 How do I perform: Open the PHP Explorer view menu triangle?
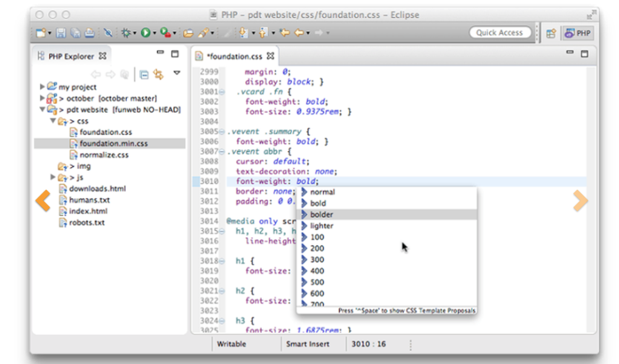(177, 73)
